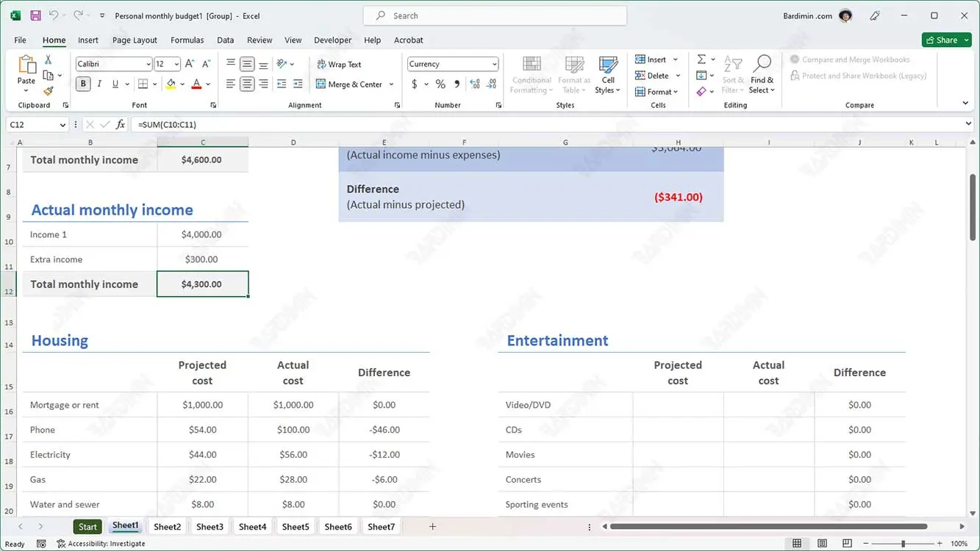The height and width of the screenshot is (551, 980).
Task: Expand the Calibri font name dropdown
Action: point(148,65)
